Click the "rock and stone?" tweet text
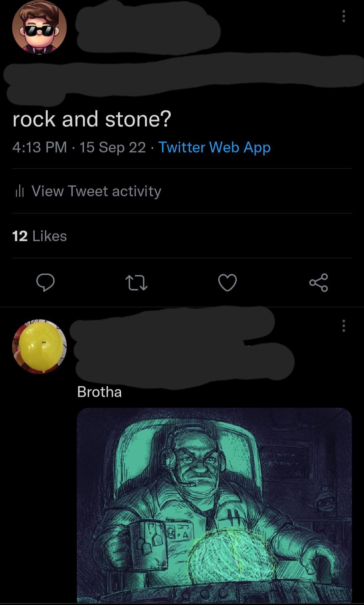The image size is (364, 605). [92, 119]
